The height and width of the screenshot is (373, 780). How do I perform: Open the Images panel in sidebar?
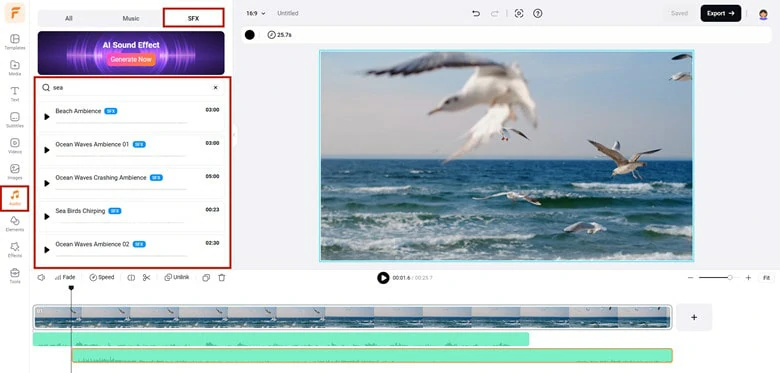15,171
